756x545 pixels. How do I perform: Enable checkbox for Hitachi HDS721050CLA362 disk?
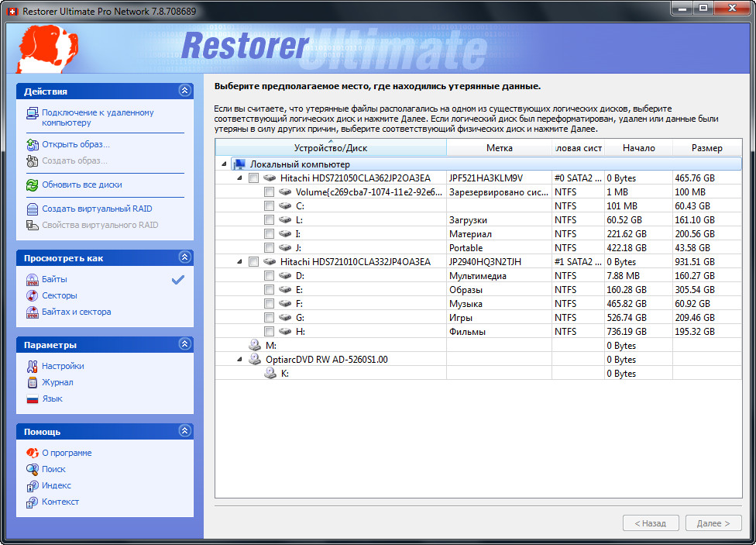[x=253, y=178]
